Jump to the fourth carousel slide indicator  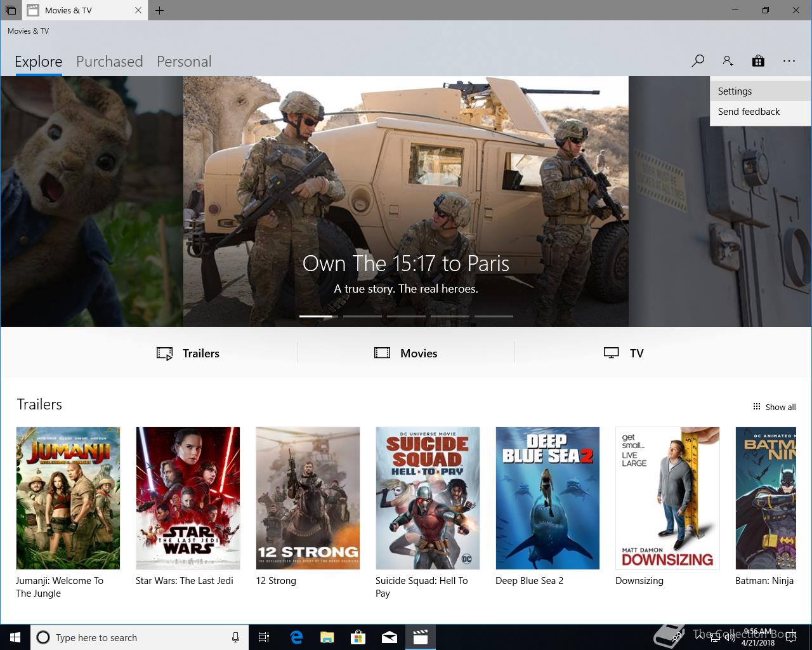click(x=450, y=316)
